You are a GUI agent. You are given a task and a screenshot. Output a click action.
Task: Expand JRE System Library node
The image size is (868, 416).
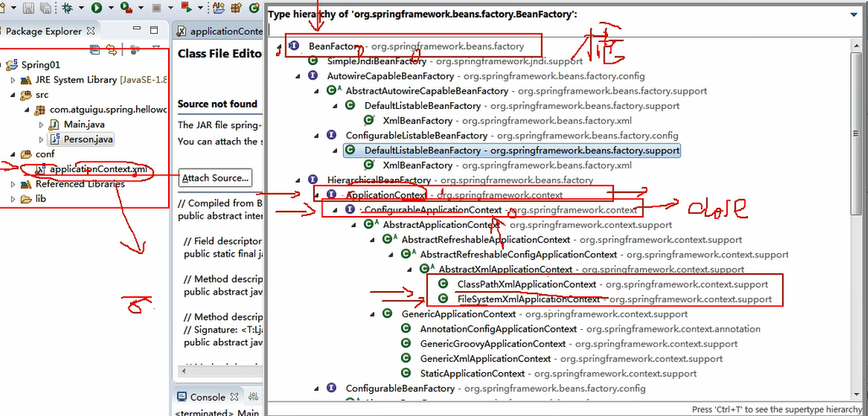(x=14, y=79)
